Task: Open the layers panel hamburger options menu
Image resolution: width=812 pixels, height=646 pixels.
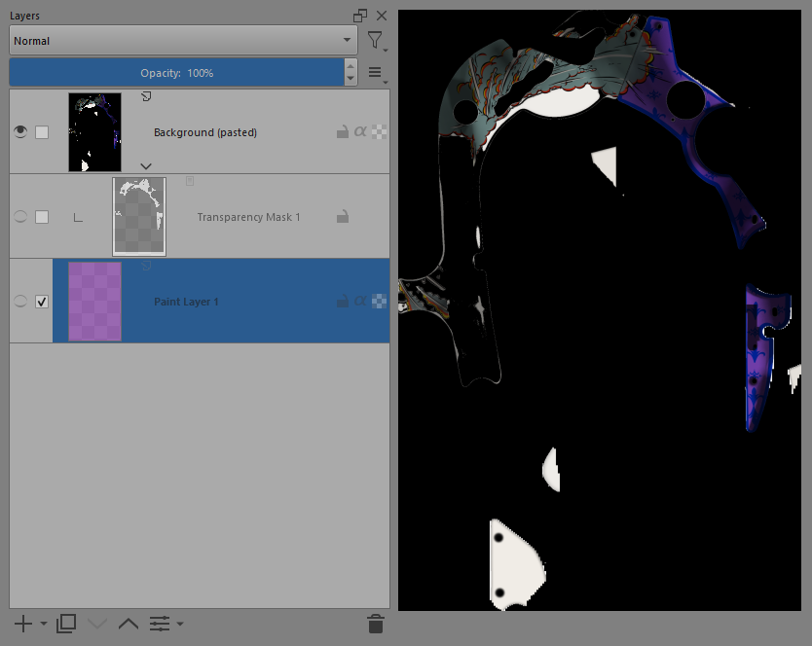Action: 375,73
